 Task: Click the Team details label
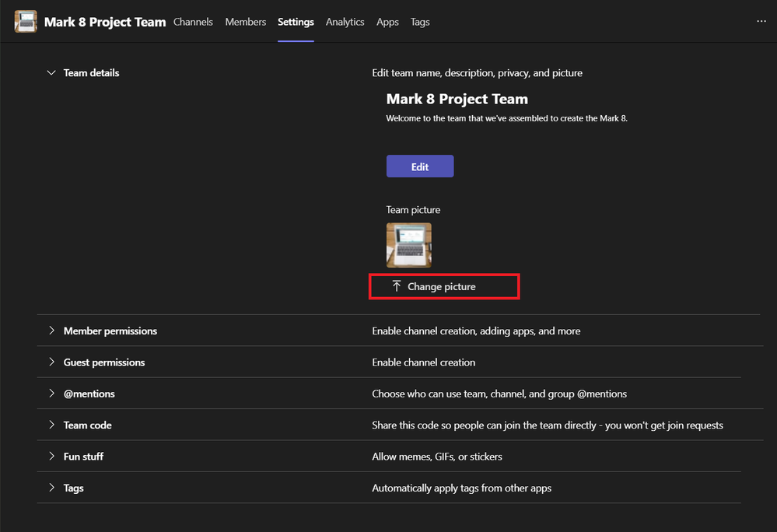point(91,73)
